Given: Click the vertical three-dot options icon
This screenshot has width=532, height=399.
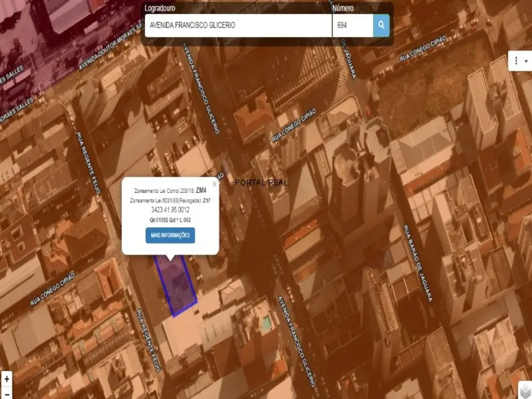Looking at the screenshot, I should pyautogui.click(x=517, y=61).
